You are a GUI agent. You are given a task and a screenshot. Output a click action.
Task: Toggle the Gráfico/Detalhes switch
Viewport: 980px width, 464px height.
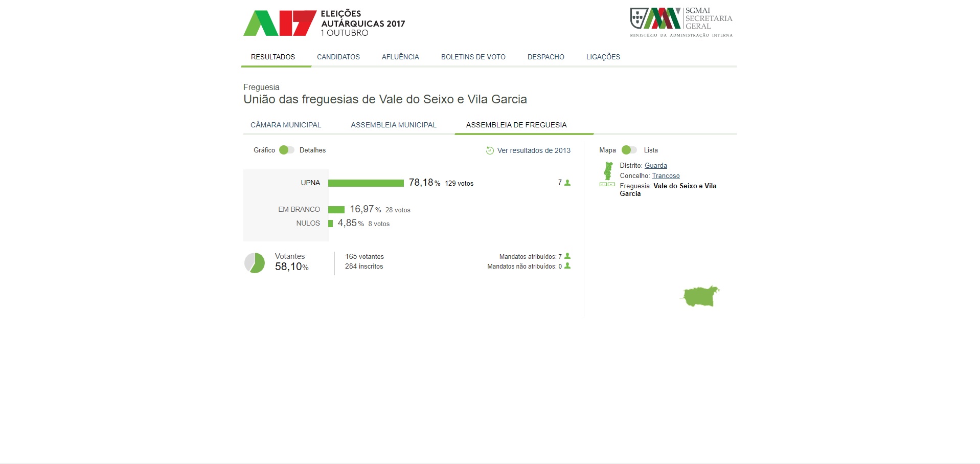[x=287, y=150]
